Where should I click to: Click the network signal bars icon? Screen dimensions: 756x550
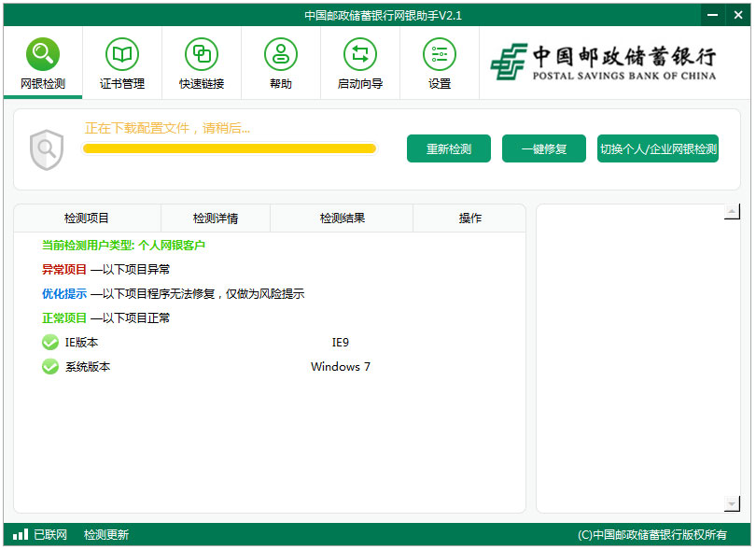(21, 534)
